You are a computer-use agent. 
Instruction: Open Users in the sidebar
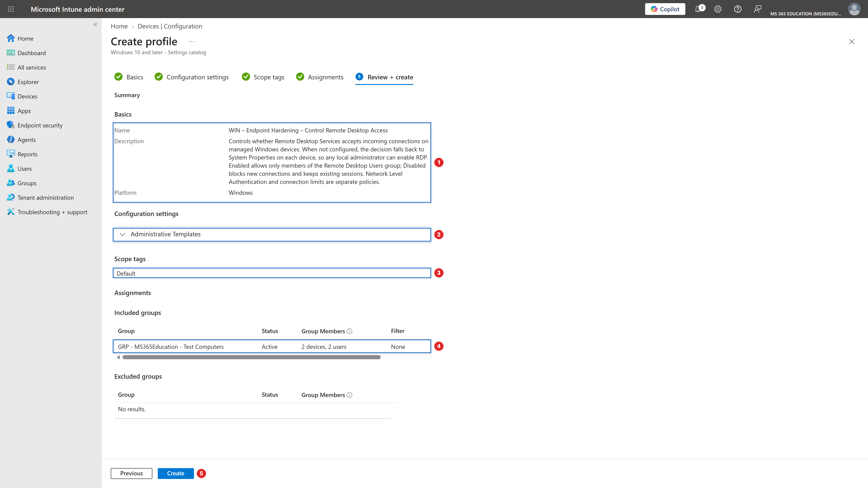point(24,169)
